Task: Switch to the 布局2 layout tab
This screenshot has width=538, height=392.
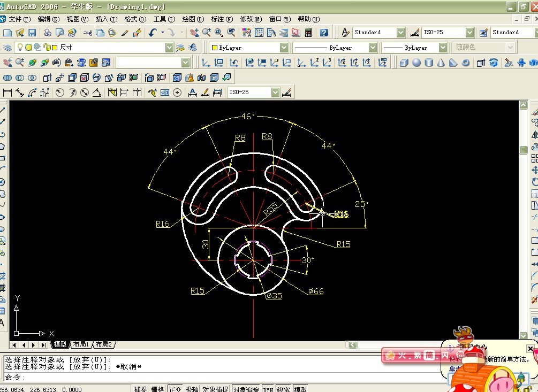Action: tap(104, 344)
